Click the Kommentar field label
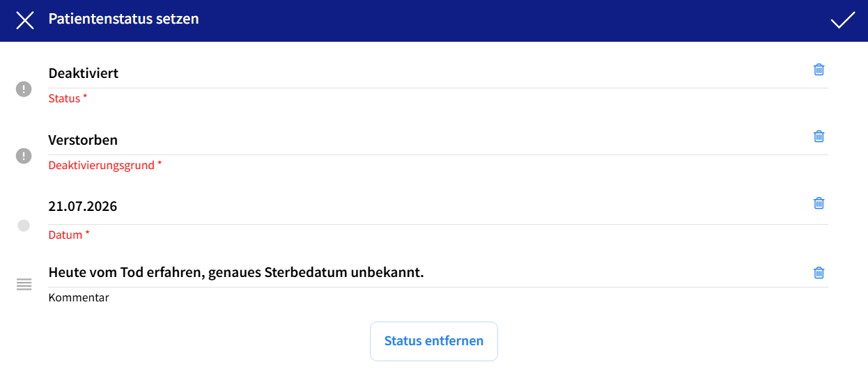 pos(79,298)
